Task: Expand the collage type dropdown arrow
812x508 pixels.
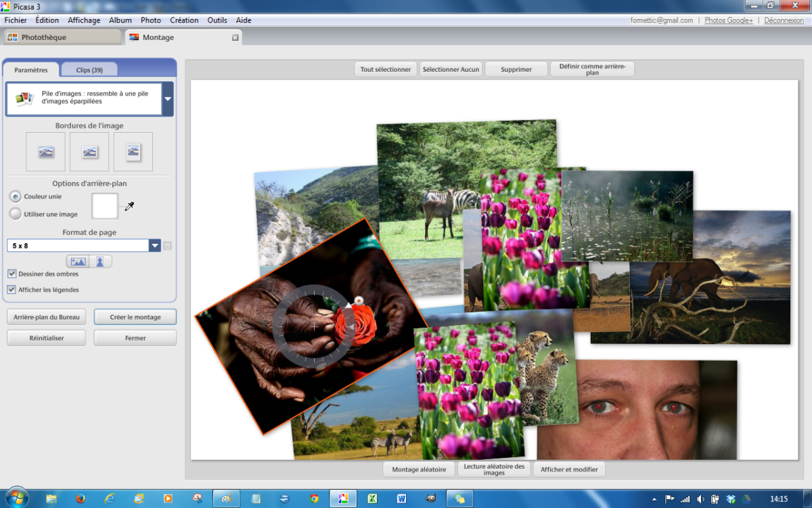Action: (x=168, y=99)
